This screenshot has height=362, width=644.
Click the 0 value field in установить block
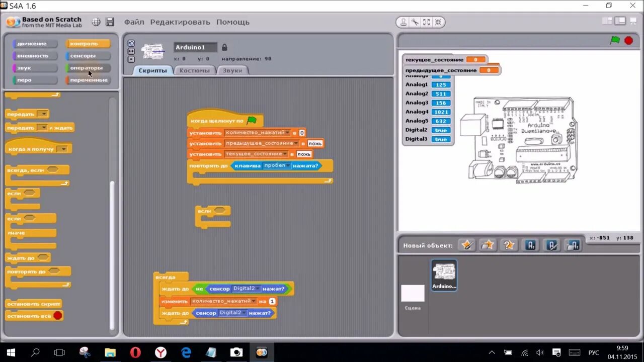click(302, 133)
